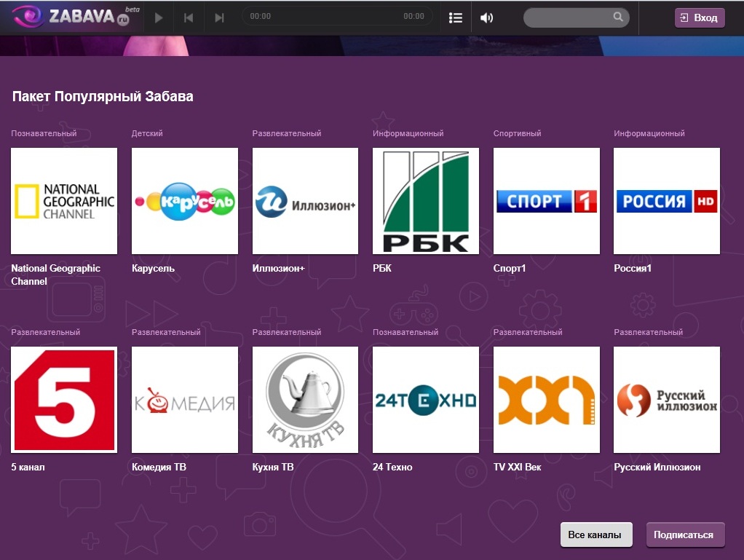744x560 pixels.
Task: Open the Спорт 1 channel logo tile
Action: tap(547, 201)
